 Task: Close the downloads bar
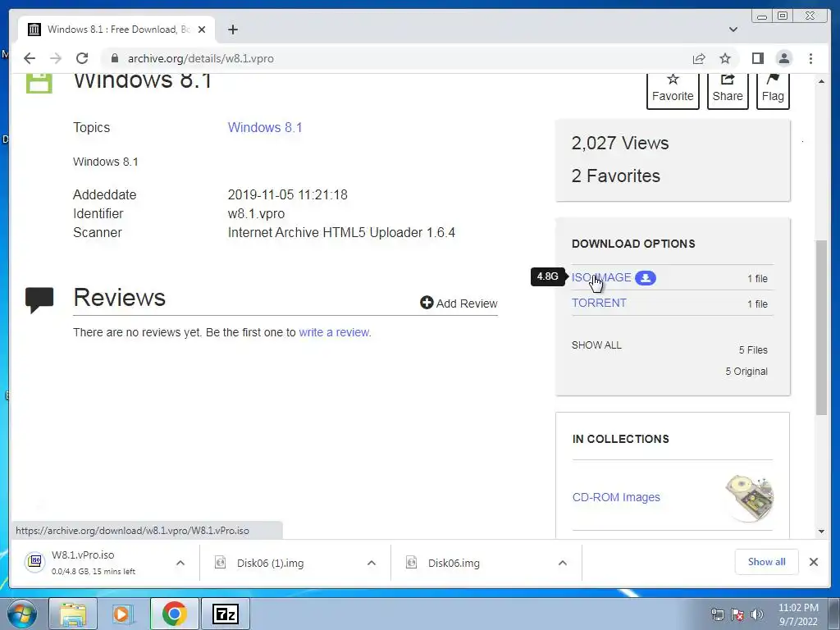813,562
